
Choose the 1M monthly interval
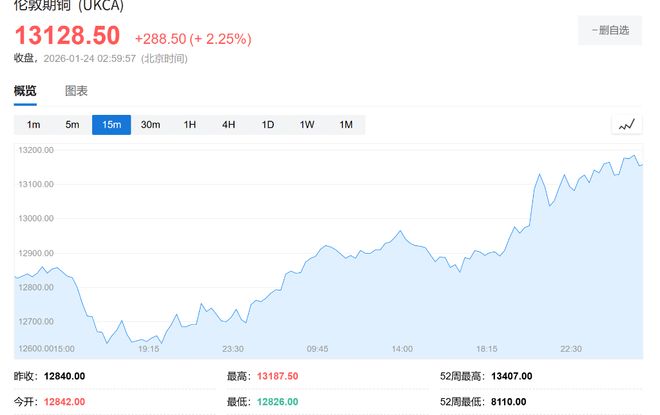[346, 125]
